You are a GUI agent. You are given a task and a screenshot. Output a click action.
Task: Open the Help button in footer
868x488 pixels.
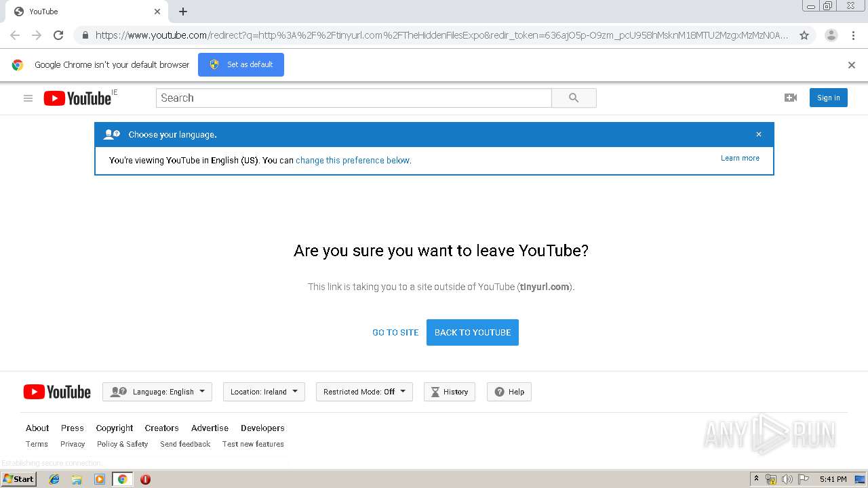(x=509, y=392)
